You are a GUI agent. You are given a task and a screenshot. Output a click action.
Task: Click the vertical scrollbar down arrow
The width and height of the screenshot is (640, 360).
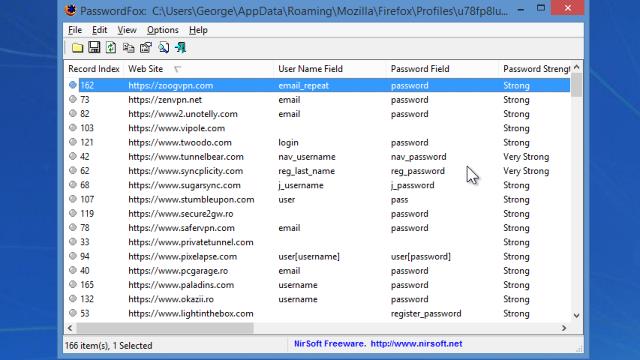pos(576,316)
